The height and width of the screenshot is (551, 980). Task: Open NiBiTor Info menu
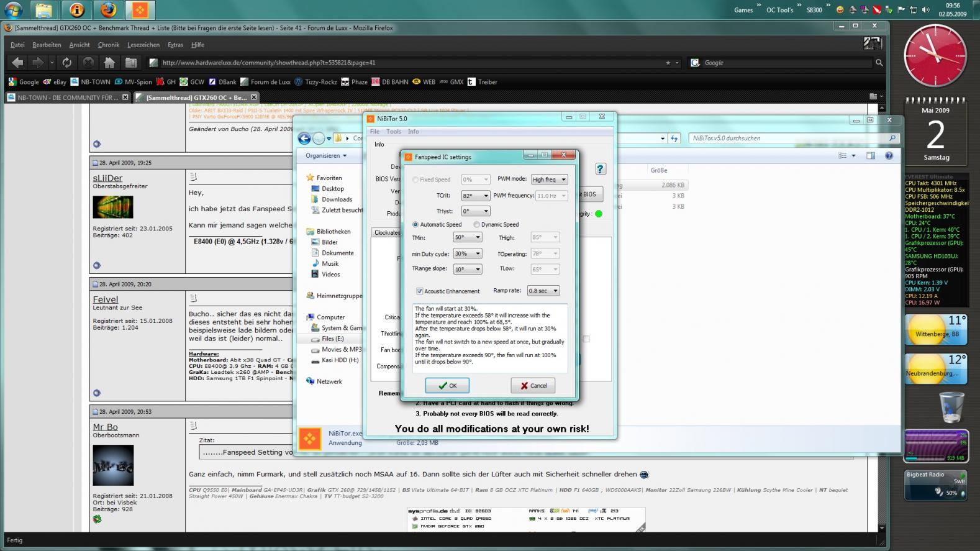(413, 132)
